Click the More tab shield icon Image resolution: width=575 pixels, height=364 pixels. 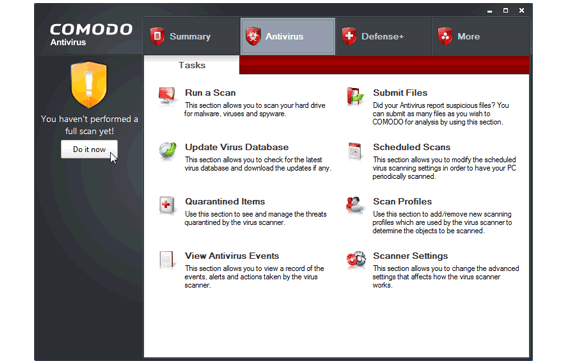[445, 36]
